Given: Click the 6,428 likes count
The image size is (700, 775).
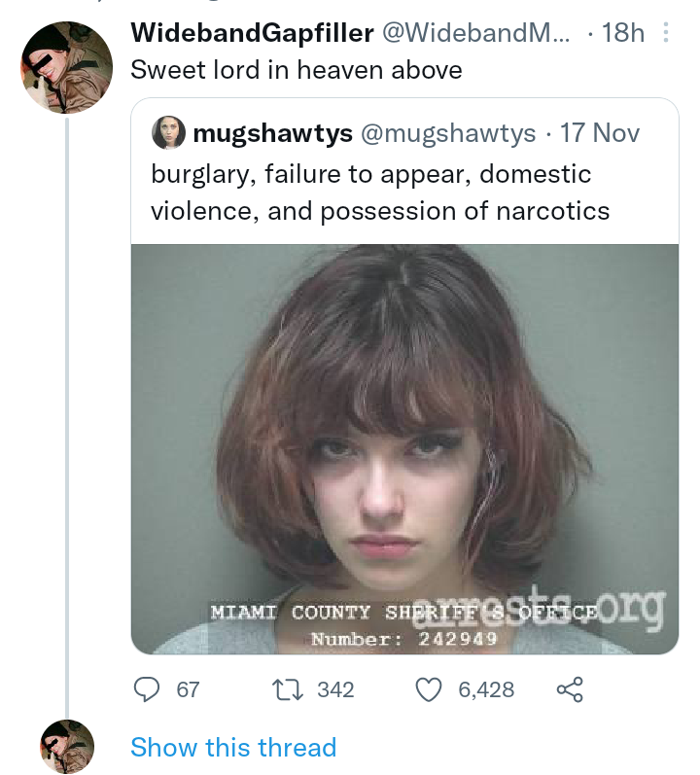Looking at the screenshot, I should 485,689.
